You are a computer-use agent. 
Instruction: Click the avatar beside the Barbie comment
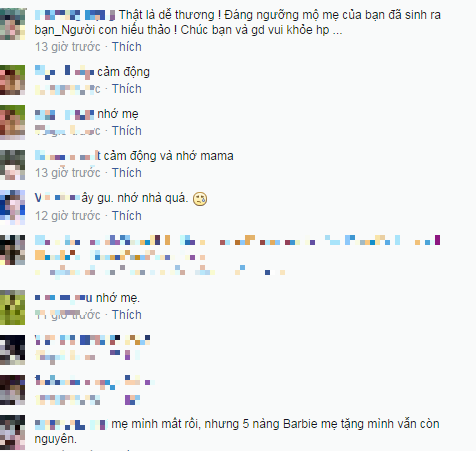click(12, 432)
